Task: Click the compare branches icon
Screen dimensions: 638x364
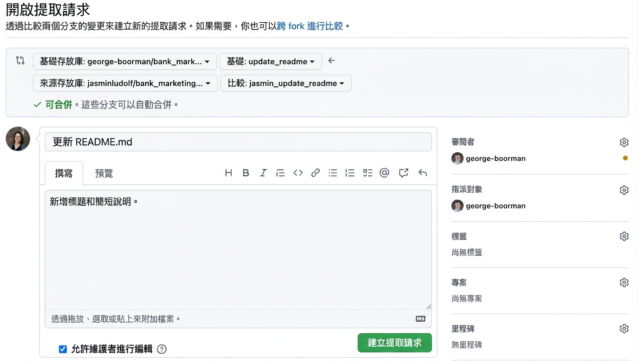Action: click(x=20, y=60)
